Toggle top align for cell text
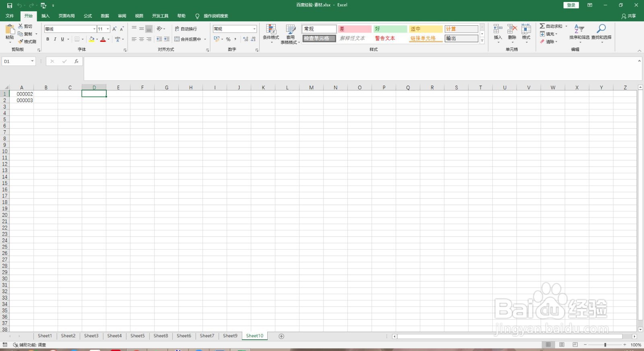Viewport: 644px width, 351px height. click(134, 29)
